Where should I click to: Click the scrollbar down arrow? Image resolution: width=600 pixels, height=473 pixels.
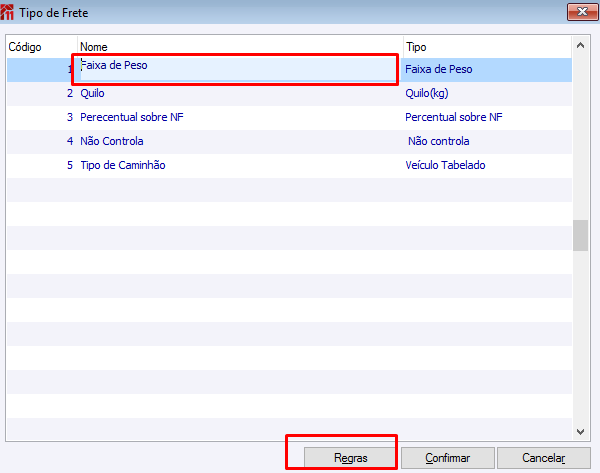pyautogui.click(x=580, y=431)
